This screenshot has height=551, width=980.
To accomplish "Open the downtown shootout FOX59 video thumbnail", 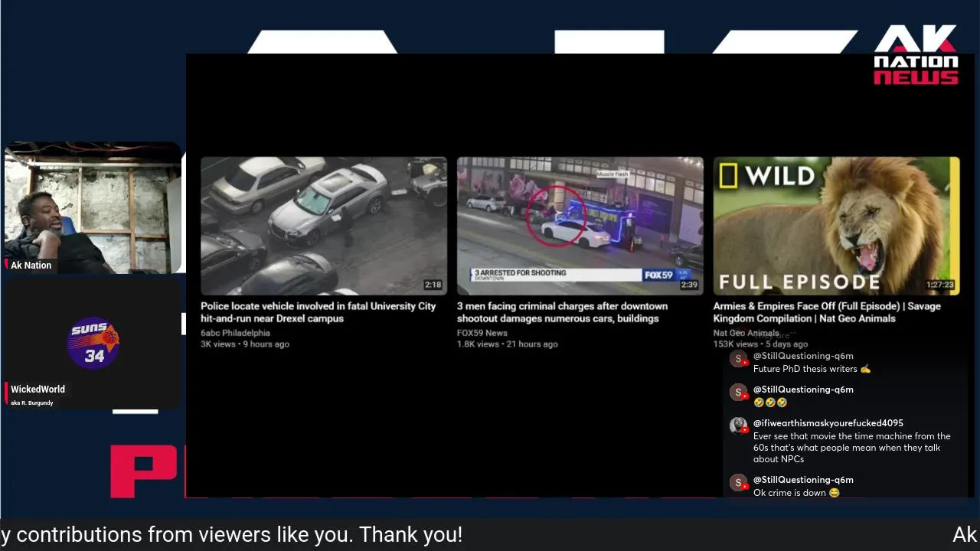I will [x=580, y=226].
